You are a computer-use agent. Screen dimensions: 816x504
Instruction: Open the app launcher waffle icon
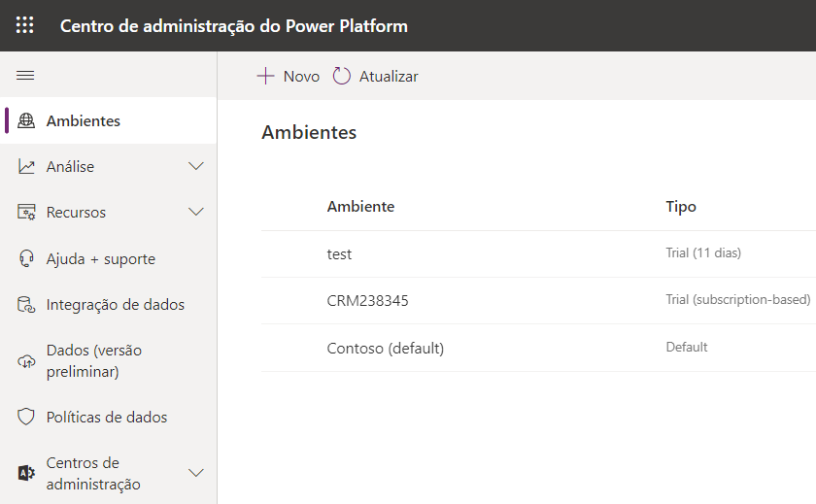coord(25,25)
